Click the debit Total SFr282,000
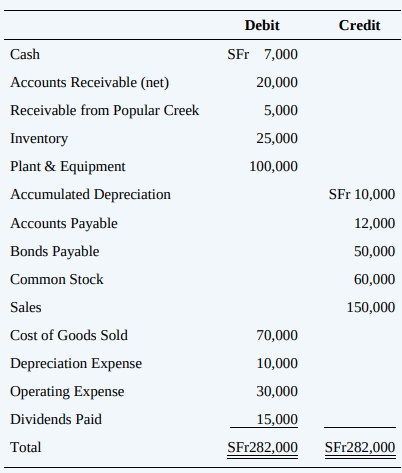402x473 pixels. (263, 447)
